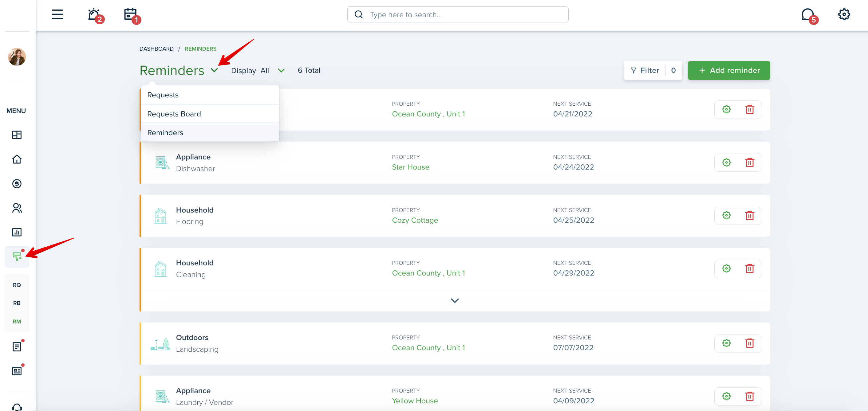
Task: Delete the Flooring reminder
Action: coord(749,215)
